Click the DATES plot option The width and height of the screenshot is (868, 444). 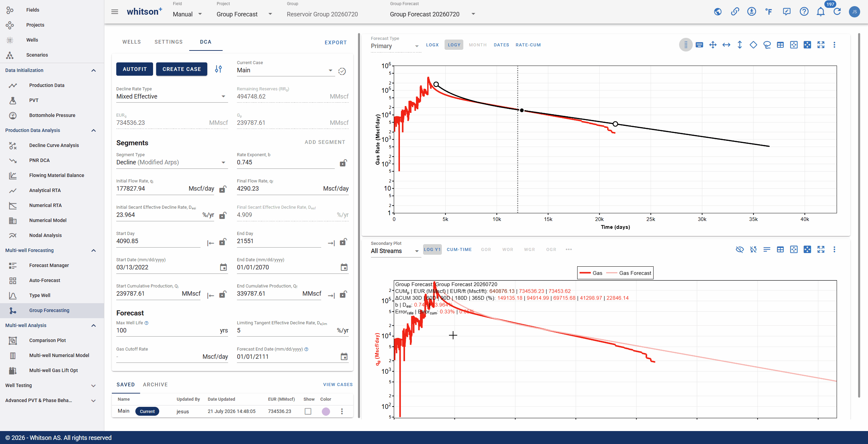502,45
